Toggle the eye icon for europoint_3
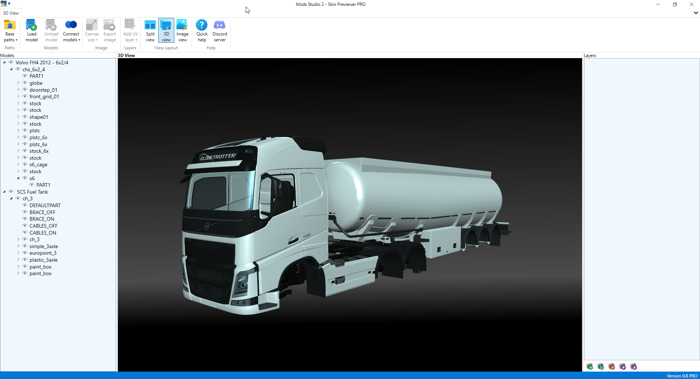Image resolution: width=700 pixels, height=379 pixels. tap(25, 253)
